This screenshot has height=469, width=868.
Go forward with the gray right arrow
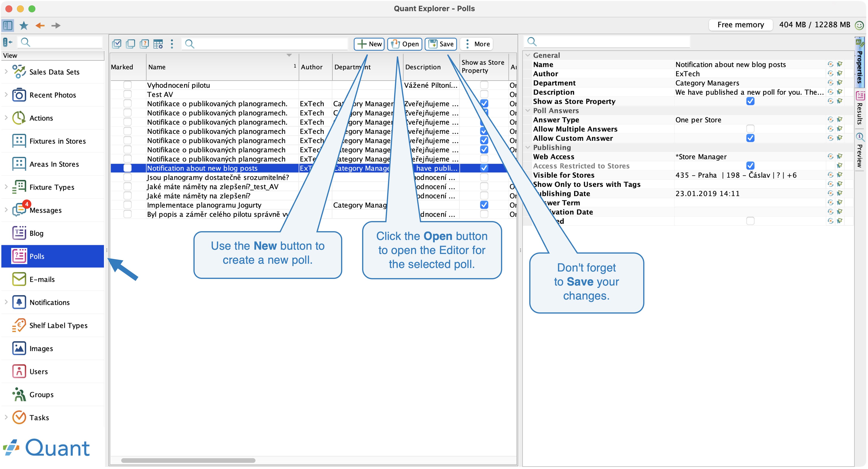[x=56, y=25]
